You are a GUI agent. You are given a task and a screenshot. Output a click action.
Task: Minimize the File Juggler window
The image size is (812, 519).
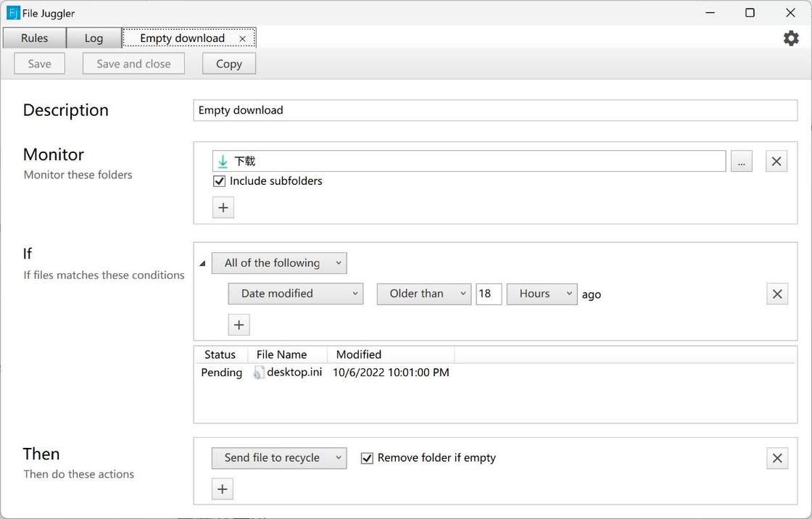pyautogui.click(x=710, y=13)
